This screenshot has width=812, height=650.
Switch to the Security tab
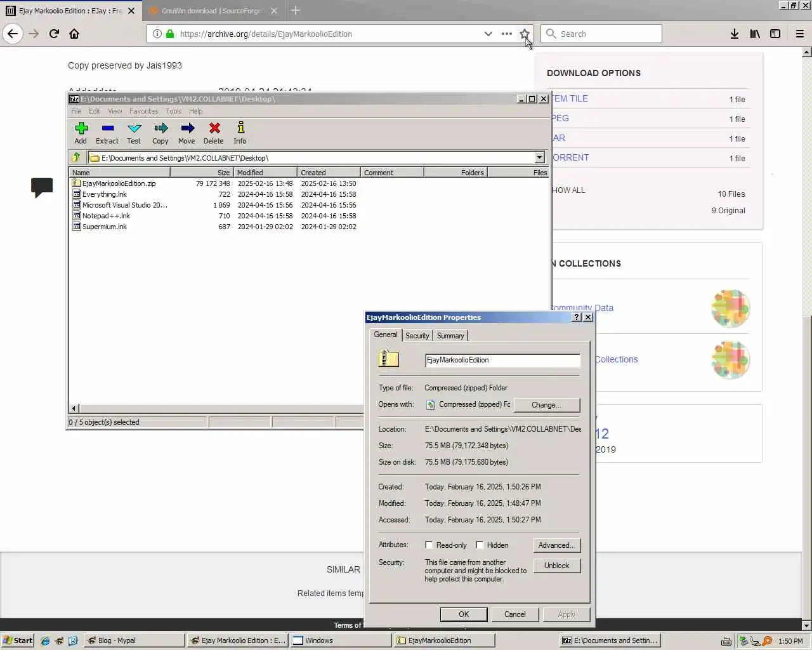pyautogui.click(x=417, y=336)
